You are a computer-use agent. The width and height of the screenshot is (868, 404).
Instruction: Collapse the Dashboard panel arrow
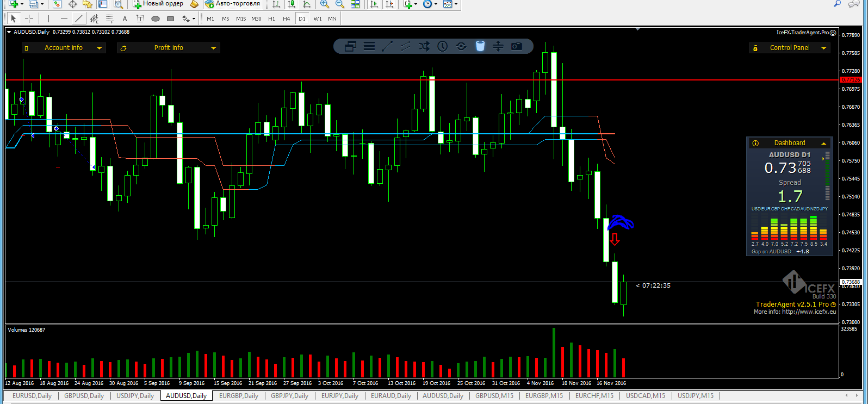coord(823,143)
